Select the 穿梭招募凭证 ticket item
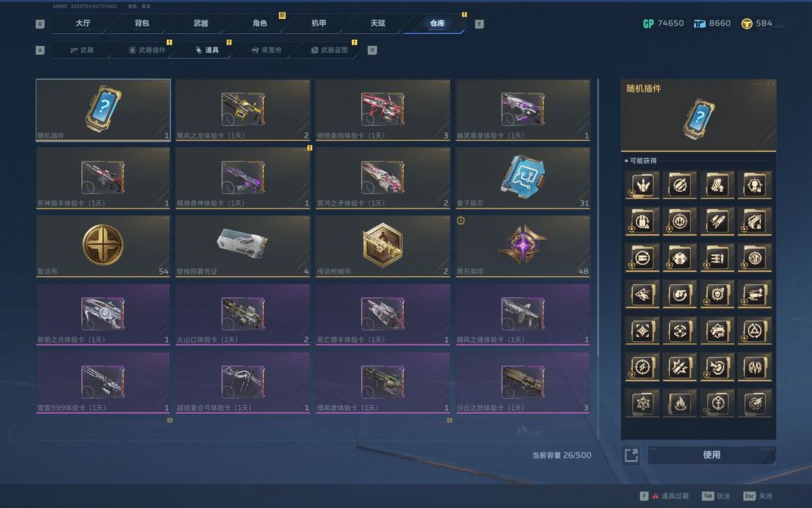This screenshot has height=508, width=812. [x=243, y=245]
